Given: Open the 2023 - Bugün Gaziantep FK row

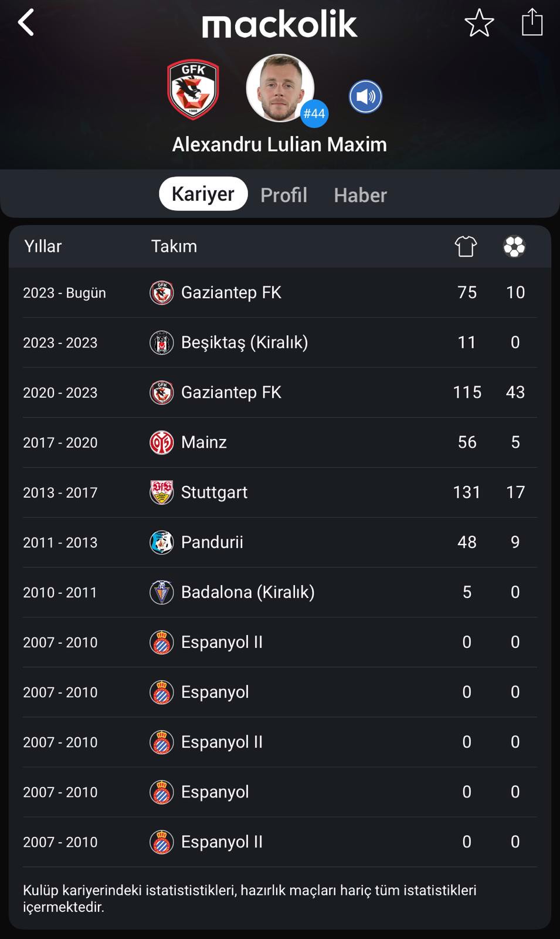Looking at the screenshot, I should click(280, 293).
